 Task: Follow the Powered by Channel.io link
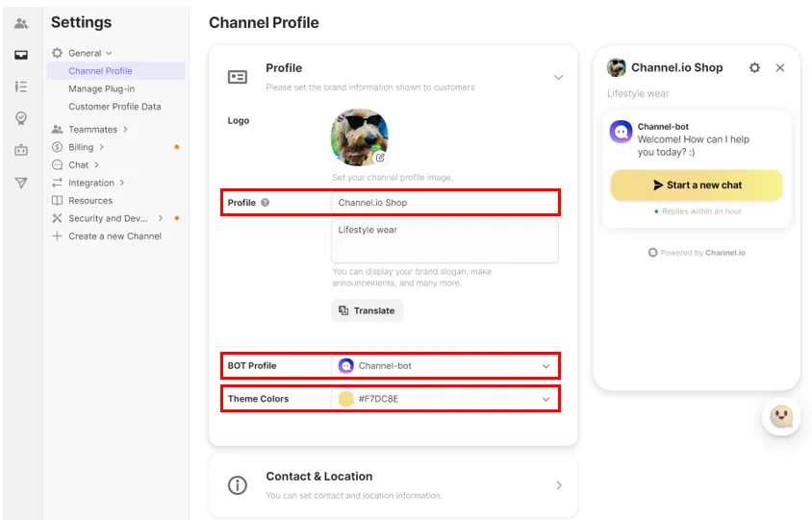(x=697, y=253)
